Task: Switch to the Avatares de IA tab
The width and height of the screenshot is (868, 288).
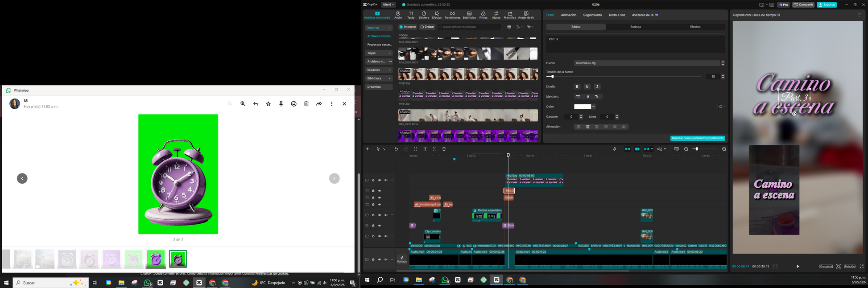Action: tap(645, 15)
